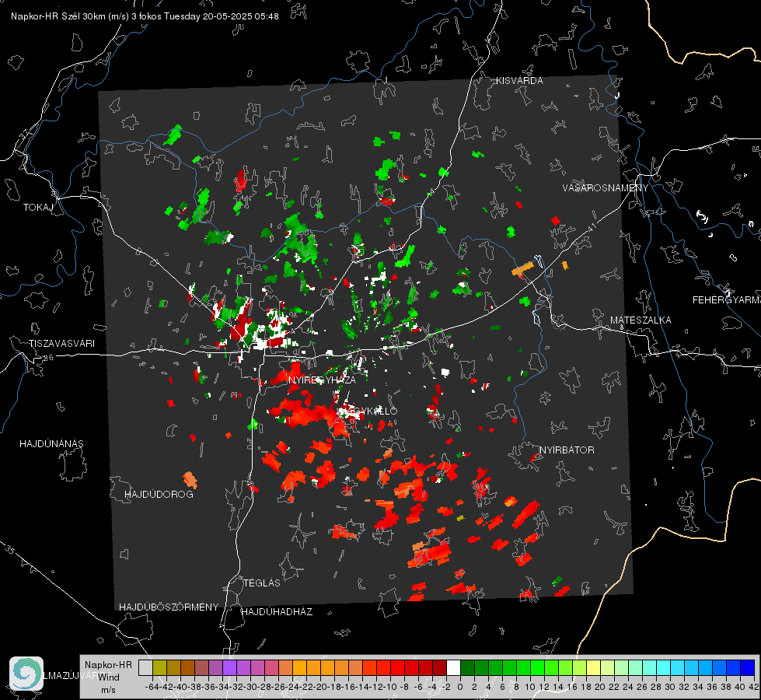The height and width of the screenshot is (700, 761).
Task: Click the HAJDÚBÖSZÖRMÉNY label
Action: [169, 607]
